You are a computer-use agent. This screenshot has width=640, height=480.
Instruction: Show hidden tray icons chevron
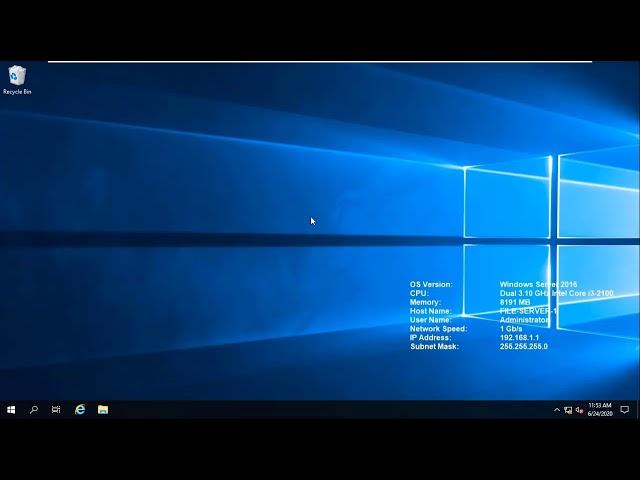click(557, 410)
